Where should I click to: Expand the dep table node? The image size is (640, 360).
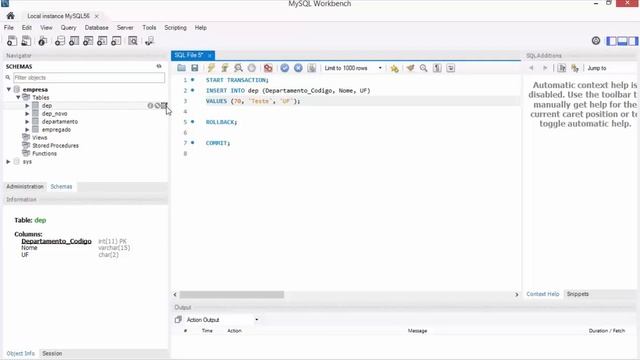point(27,106)
